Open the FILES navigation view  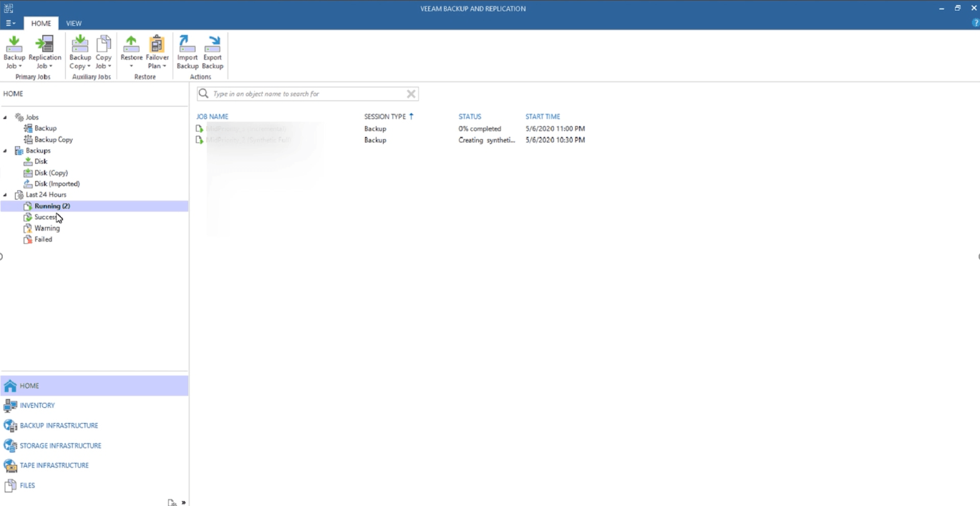click(94, 485)
